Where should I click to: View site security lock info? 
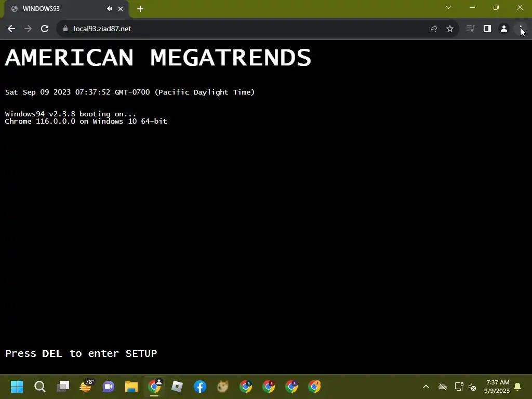[x=65, y=29]
